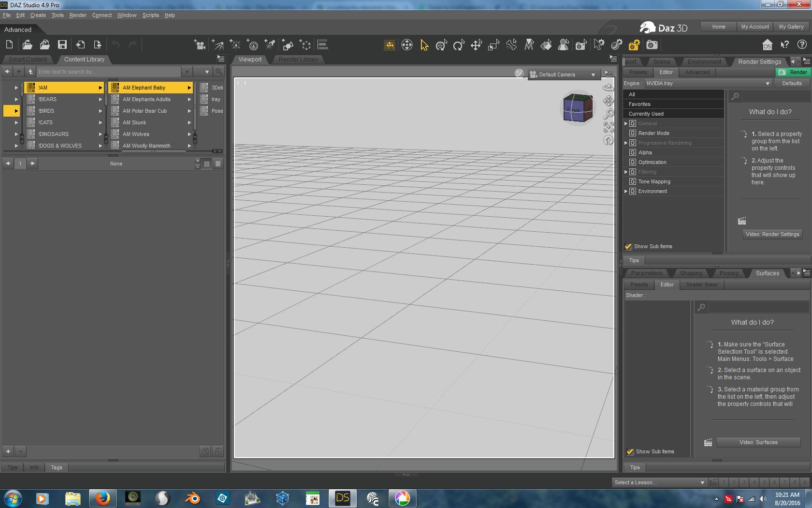Image resolution: width=812 pixels, height=508 pixels.
Task: Select the Scale tool in the toolbar
Action: tap(493, 45)
